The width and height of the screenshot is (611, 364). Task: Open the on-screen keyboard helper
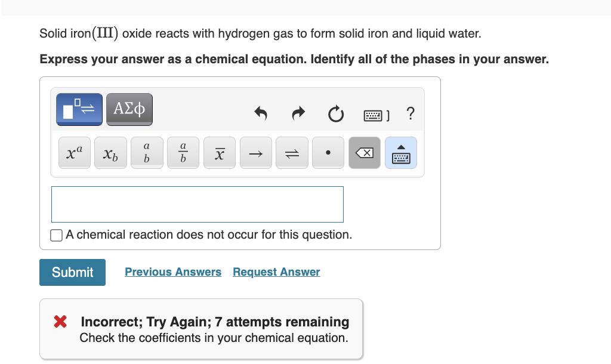click(400, 153)
